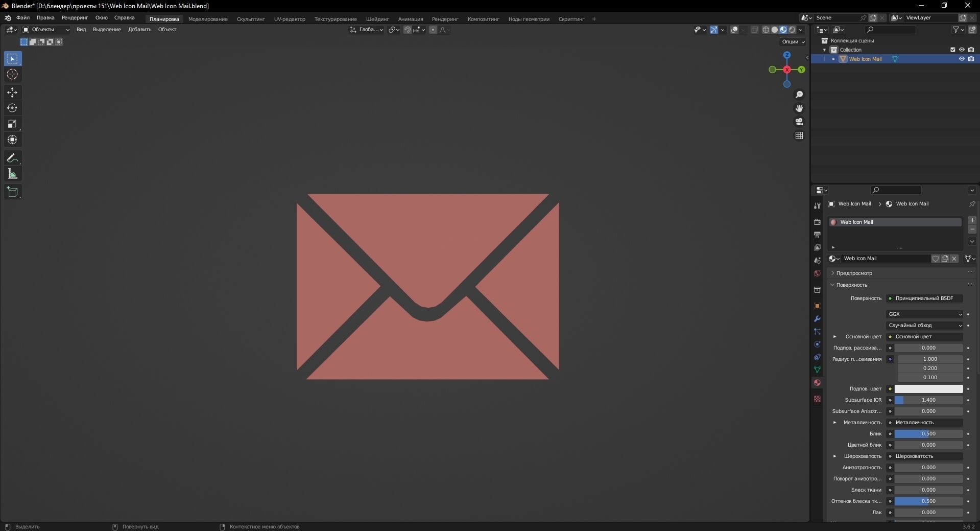Switch to rendered viewport shading
Viewport: 980px width, 531px height.
(792, 30)
